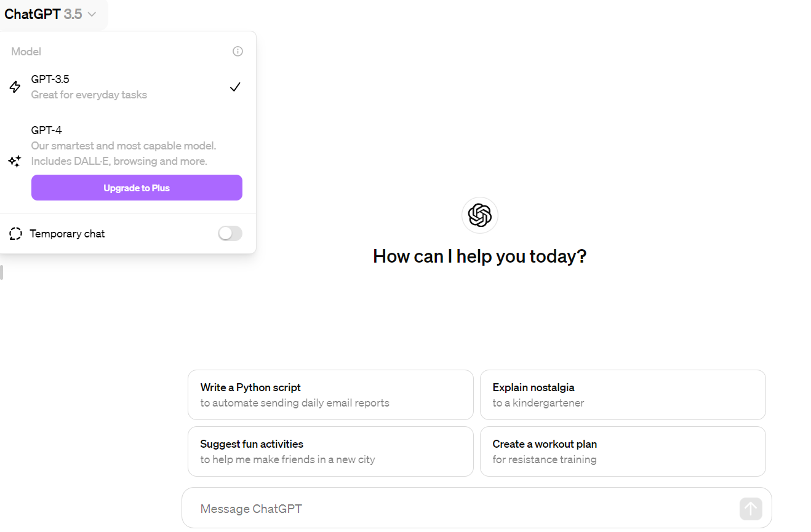
Task: Click the Upgrade to Plus button
Action: click(x=137, y=188)
